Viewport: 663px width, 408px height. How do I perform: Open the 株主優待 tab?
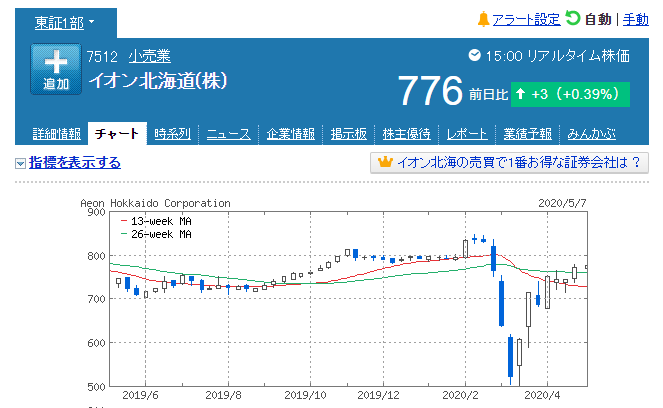point(406,134)
